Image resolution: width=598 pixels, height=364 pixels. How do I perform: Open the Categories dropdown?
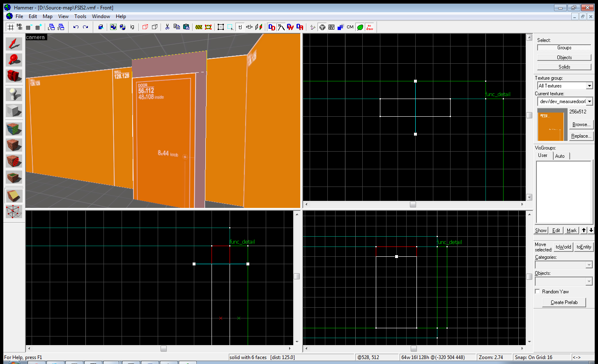point(564,265)
